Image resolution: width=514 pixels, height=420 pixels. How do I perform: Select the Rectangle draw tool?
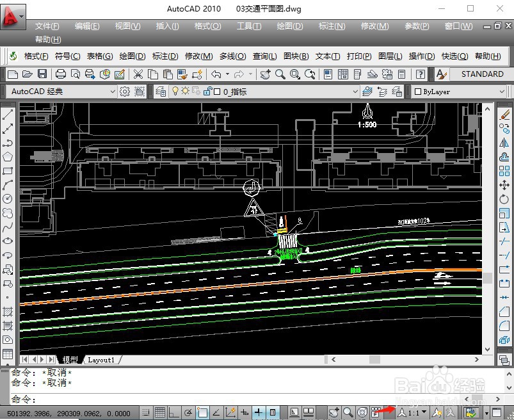click(x=8, y=171)
